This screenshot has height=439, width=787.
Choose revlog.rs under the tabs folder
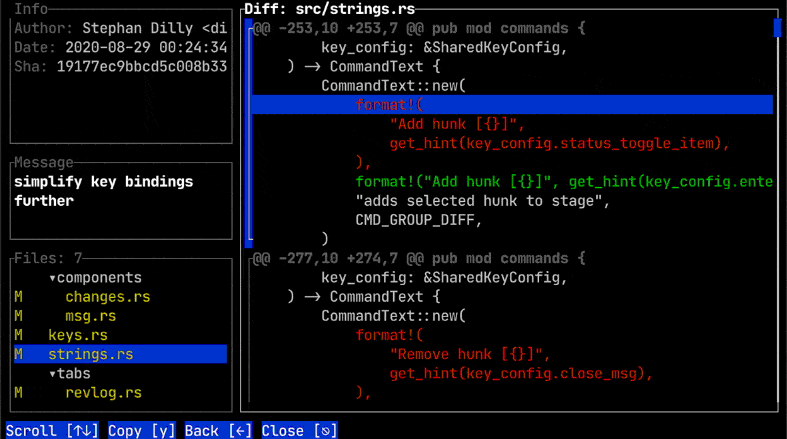pos(103,392)
